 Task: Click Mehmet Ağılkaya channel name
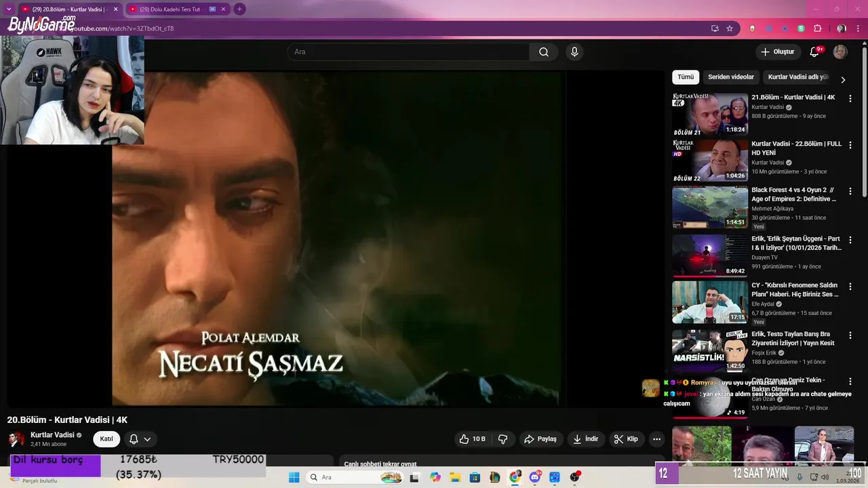772,209
